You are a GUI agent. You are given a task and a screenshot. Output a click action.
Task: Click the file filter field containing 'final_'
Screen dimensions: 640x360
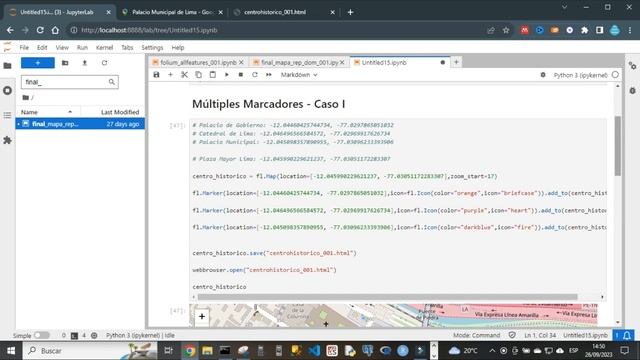[70, 82]
